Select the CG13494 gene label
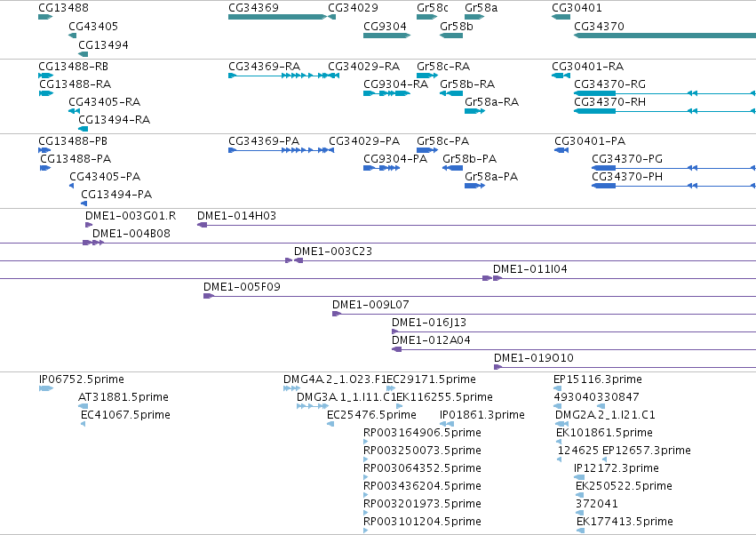This screenshot has height=535, width=756. pos(103,44)
